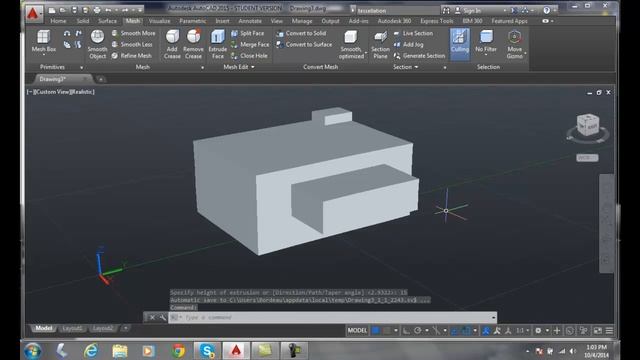640x360 pixels.
Task: Click Close Hole
Action: click(249, 56)
